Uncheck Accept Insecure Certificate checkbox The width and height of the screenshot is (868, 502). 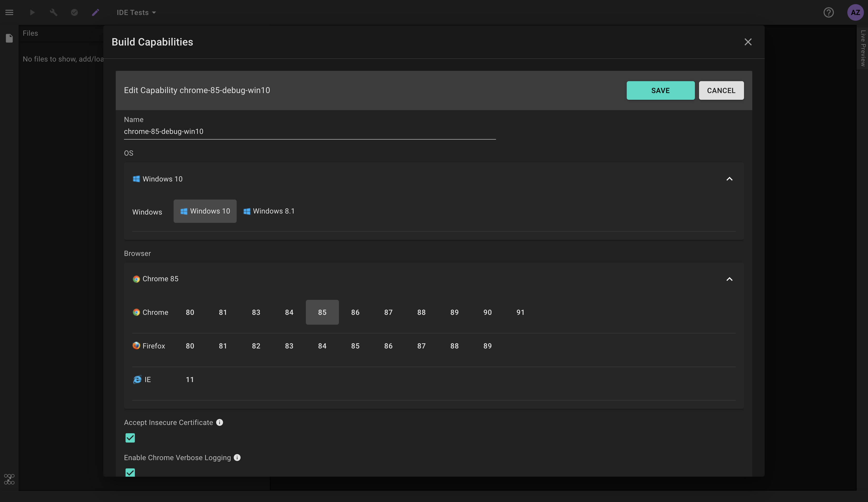[130, 438]
